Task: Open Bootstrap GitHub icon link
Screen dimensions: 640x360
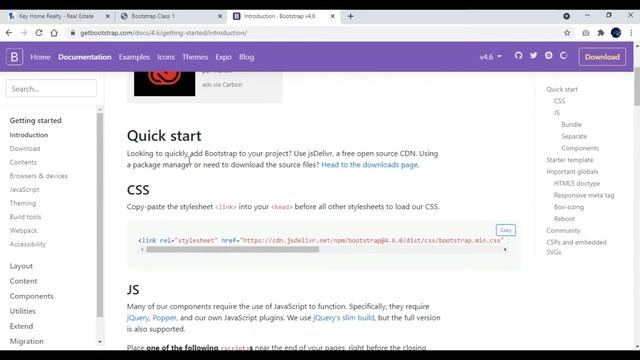Action: click(x=518, y=56)
